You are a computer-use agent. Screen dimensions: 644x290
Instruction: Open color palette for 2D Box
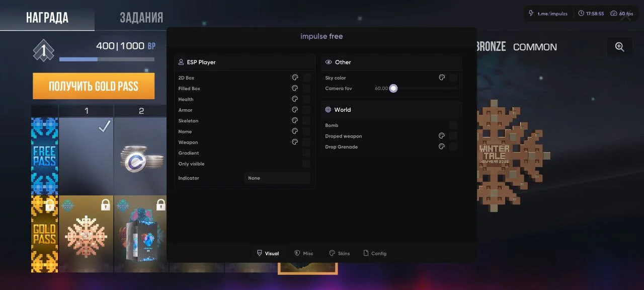click(x=295, y=78)
